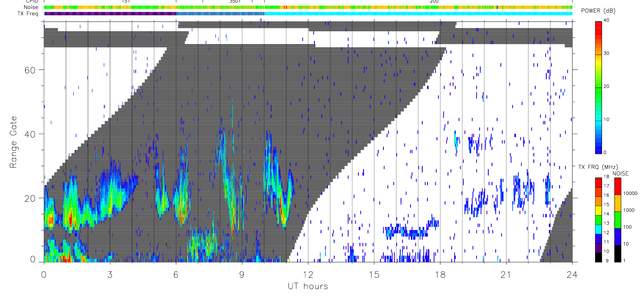Select the UT hours tick label 6

[176, 275]
